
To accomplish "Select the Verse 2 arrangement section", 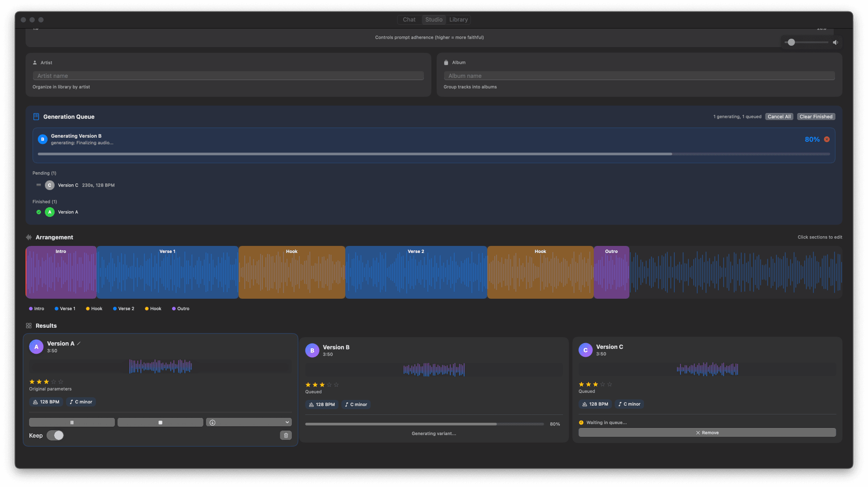I will [x=416, y=272].
